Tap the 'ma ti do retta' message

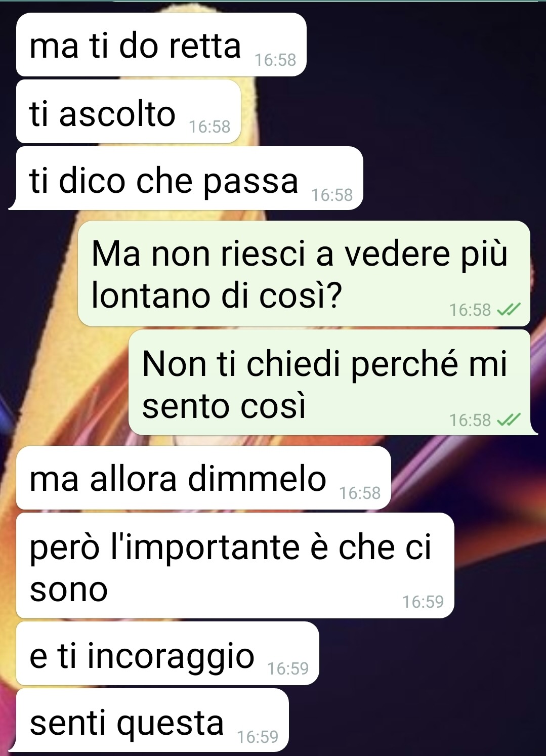click(x=161, y=45)
